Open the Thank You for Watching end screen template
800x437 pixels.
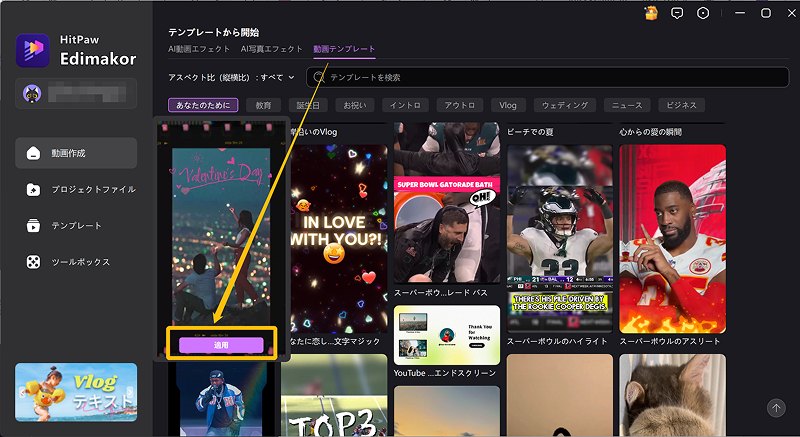pyautogui.click(x=447, y=335)
